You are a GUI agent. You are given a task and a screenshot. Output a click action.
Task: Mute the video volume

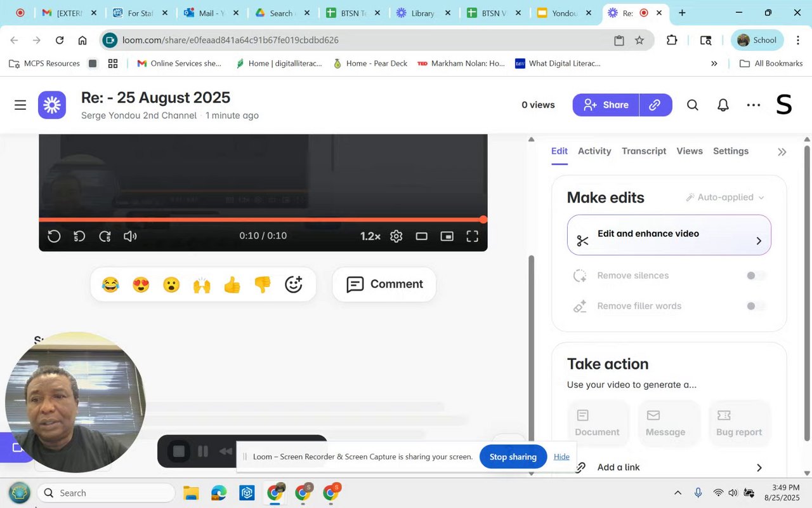click(130, 236)
